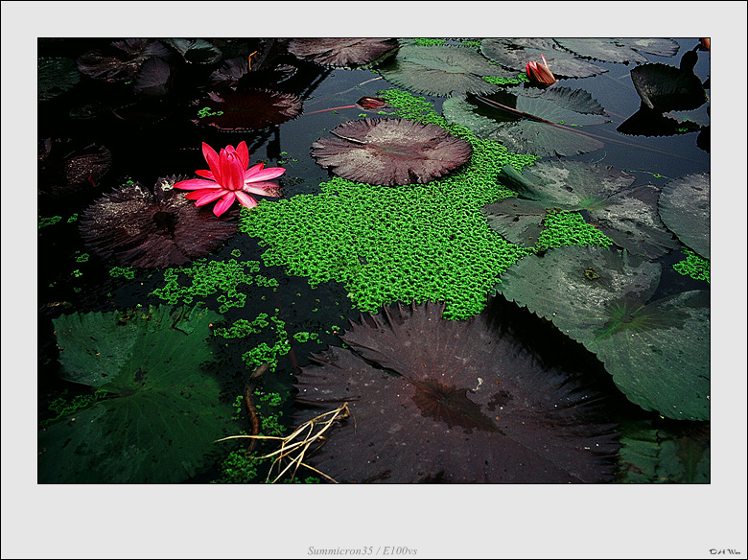Click the small reddish bud floating at top center

[x=371, y=103]
